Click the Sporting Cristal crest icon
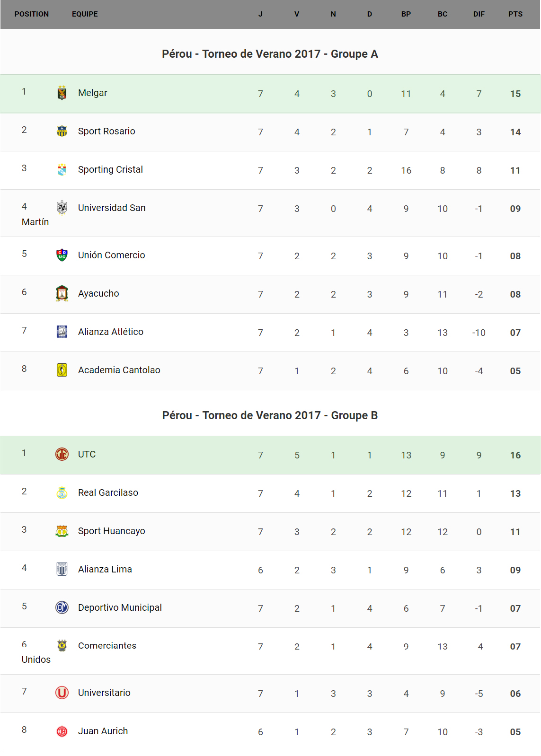Screen dimensions: 541x756 point(62,170)
